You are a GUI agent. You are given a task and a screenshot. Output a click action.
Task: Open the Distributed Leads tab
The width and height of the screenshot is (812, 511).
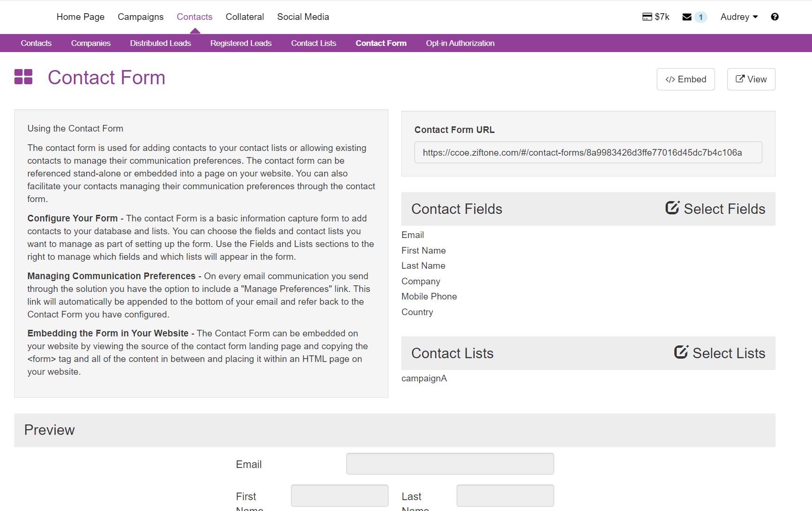click(160, 43)
